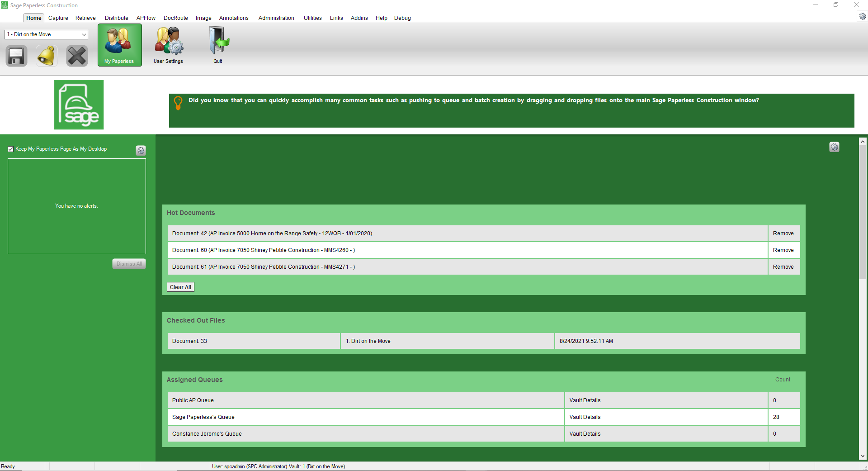Open Document 42 Home on the Range Safety
Image resolution: width=868 pixels, height=471 pixels.
(467, 233)
